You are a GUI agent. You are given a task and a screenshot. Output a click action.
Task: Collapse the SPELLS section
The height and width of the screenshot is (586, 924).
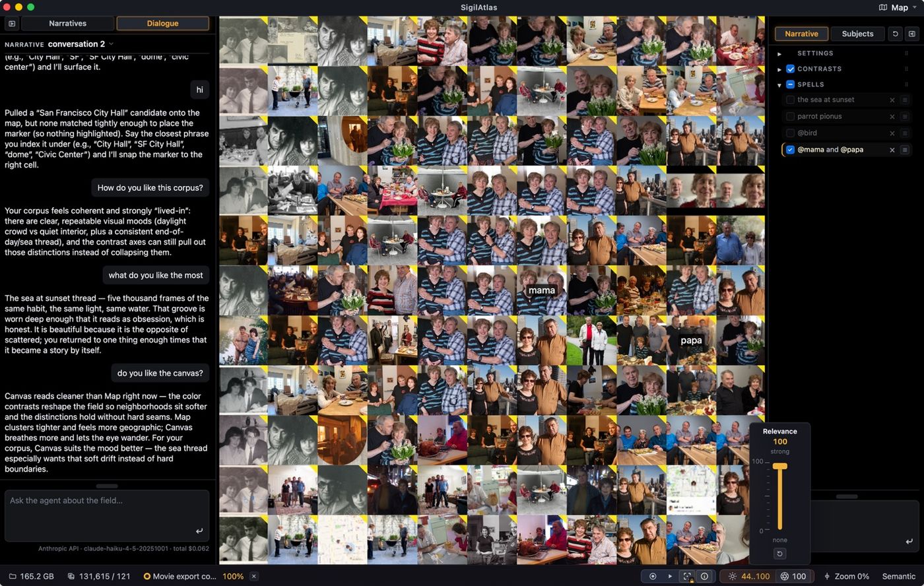click(779, 84)
